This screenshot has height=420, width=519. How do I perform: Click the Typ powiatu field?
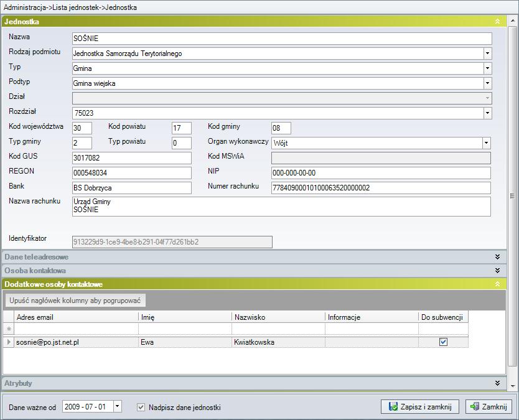click(x=181, y=143)
